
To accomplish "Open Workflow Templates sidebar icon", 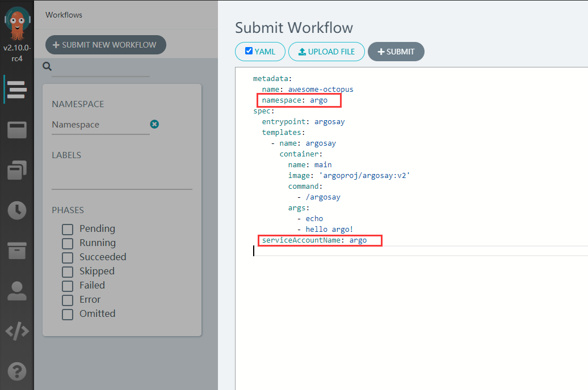I will point(17,130).
